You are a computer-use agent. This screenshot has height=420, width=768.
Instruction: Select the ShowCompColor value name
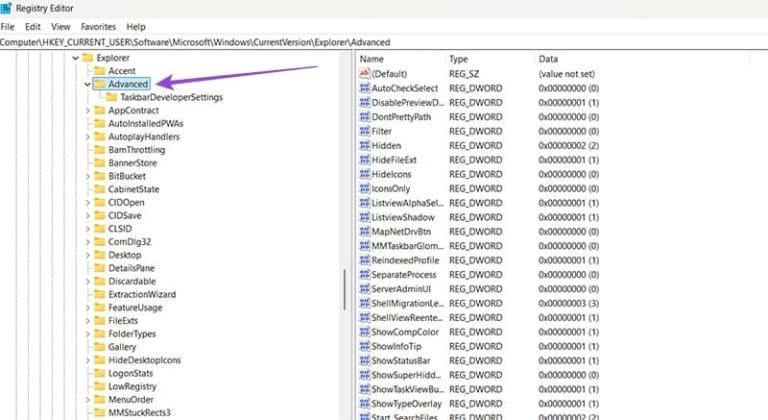point(405,332)
